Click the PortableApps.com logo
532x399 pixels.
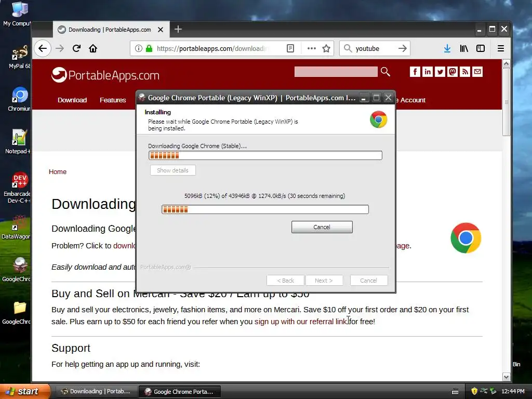[105, 75]
